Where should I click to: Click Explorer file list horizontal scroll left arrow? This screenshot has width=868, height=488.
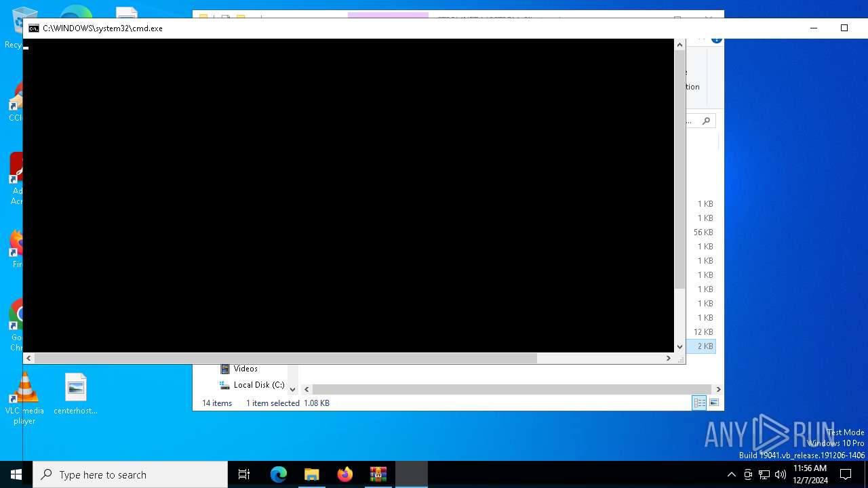[307, 389]
